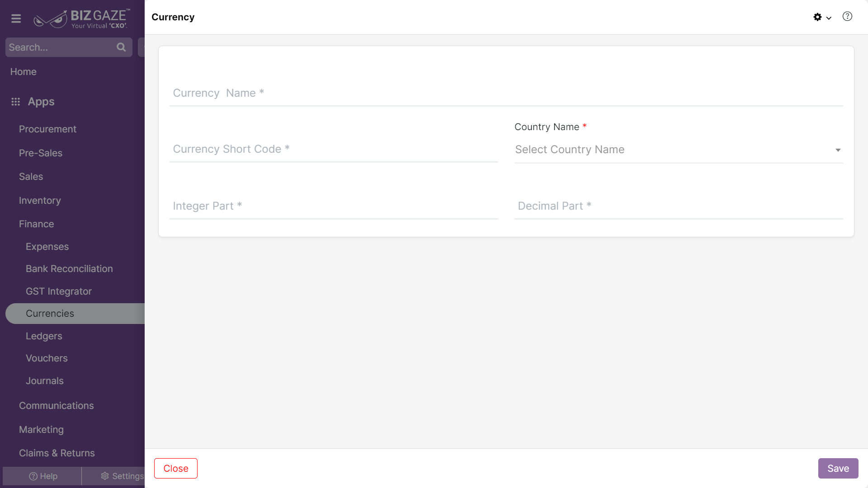This screenshot has height=488, width=868.
Task: Toggle the hamburger menu icon
Action: (x=16, y=19)
